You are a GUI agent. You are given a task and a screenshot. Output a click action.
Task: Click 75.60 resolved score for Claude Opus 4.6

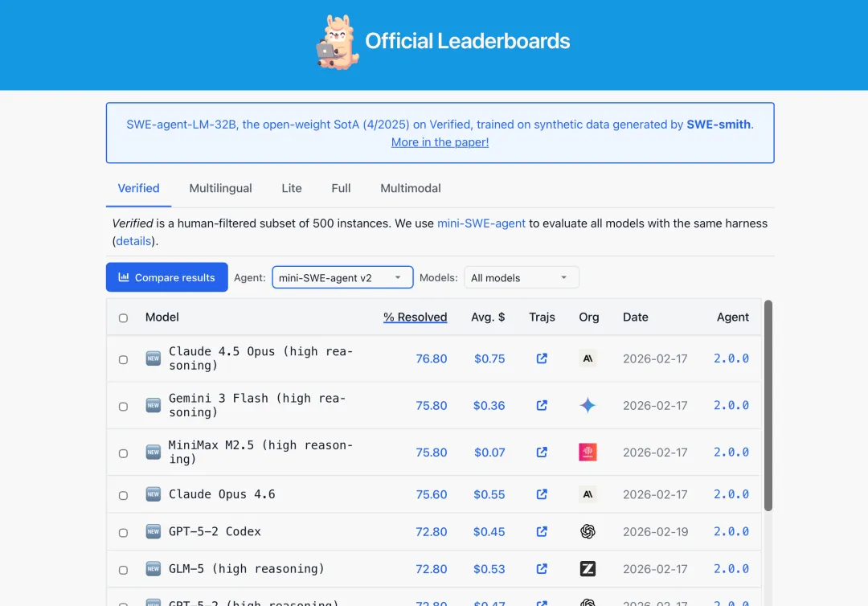pos(432,494)
